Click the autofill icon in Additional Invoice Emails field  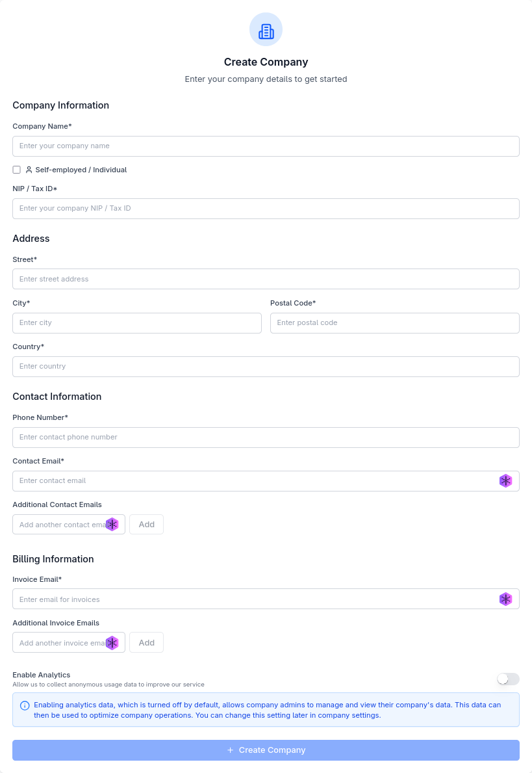click(112, 642)
